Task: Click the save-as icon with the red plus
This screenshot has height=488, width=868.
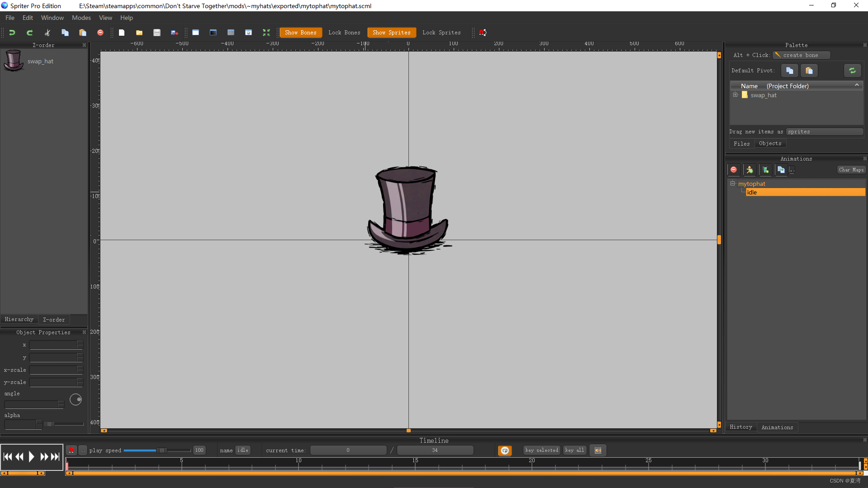Action: tap(175, 33)
